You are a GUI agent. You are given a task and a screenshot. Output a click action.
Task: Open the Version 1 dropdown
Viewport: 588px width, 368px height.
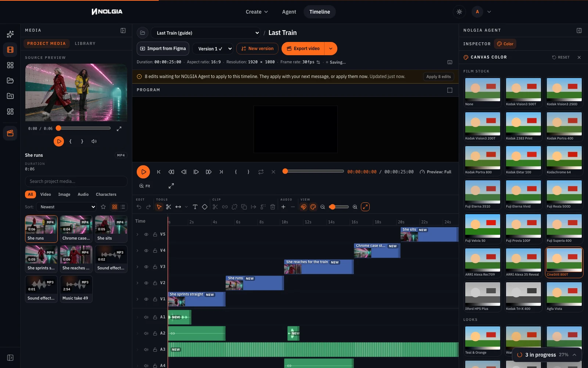[213, 49]
